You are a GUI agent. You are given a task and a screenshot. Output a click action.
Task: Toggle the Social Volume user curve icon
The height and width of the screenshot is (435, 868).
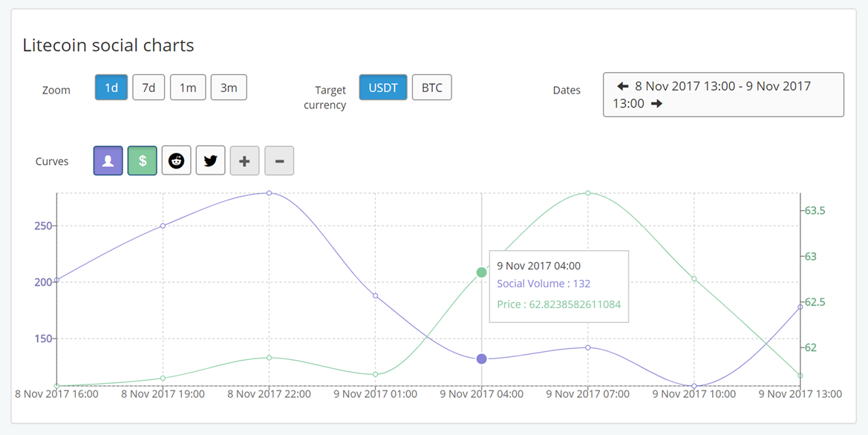click(x=108, y=160)
